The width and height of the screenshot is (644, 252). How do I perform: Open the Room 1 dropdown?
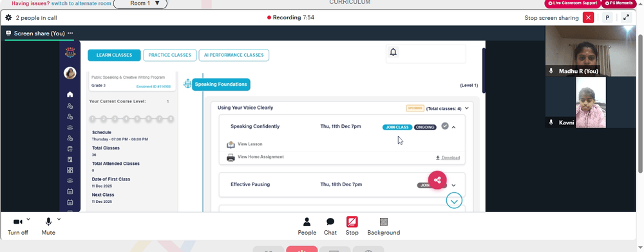coord(140,3)
